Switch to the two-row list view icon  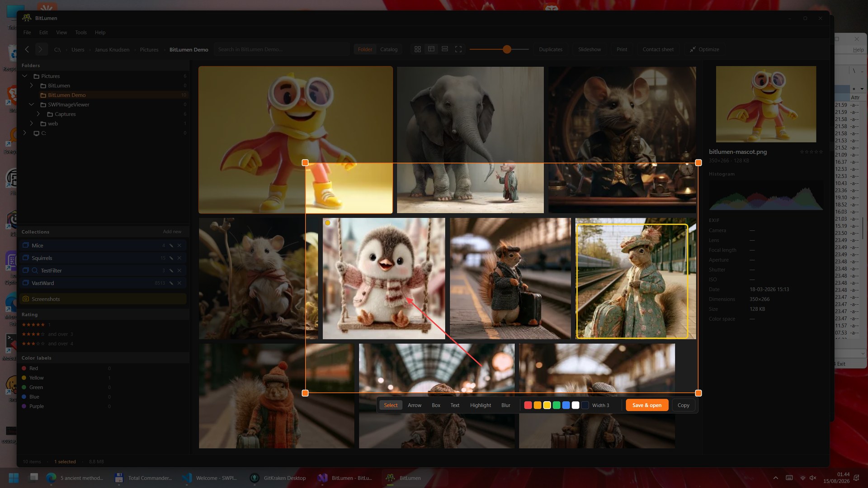445,49
